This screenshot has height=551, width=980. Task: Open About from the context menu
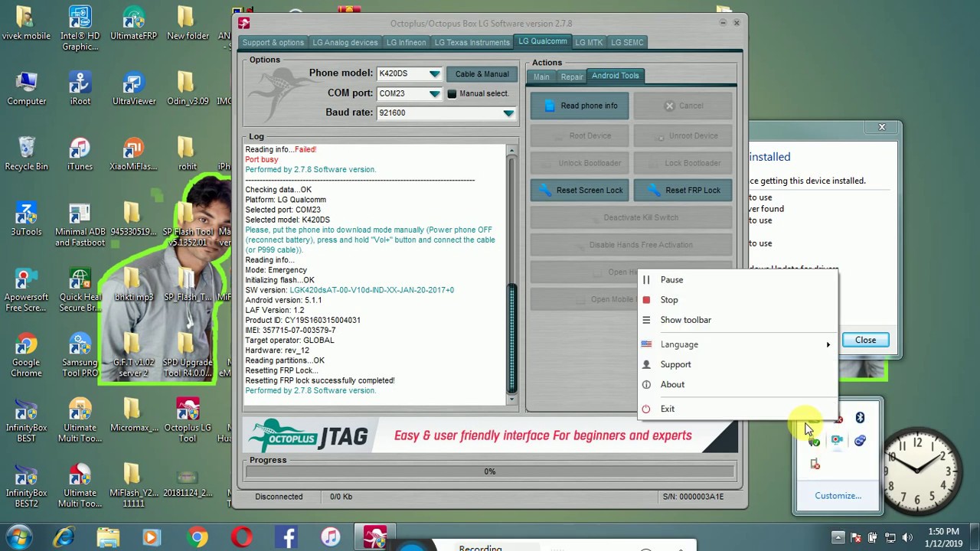pyautogui.click(x=738, y=384)
